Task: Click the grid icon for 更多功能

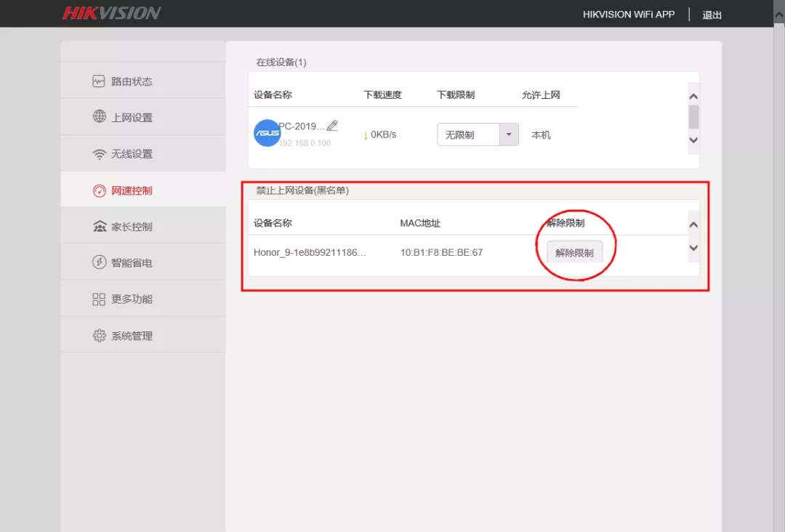Action: coord(99,299)
